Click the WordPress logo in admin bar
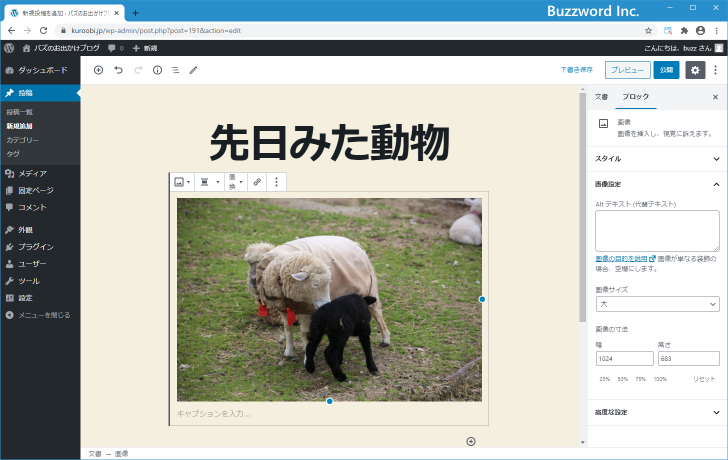Viewport: 728px width, 460px height. (9, 48)
